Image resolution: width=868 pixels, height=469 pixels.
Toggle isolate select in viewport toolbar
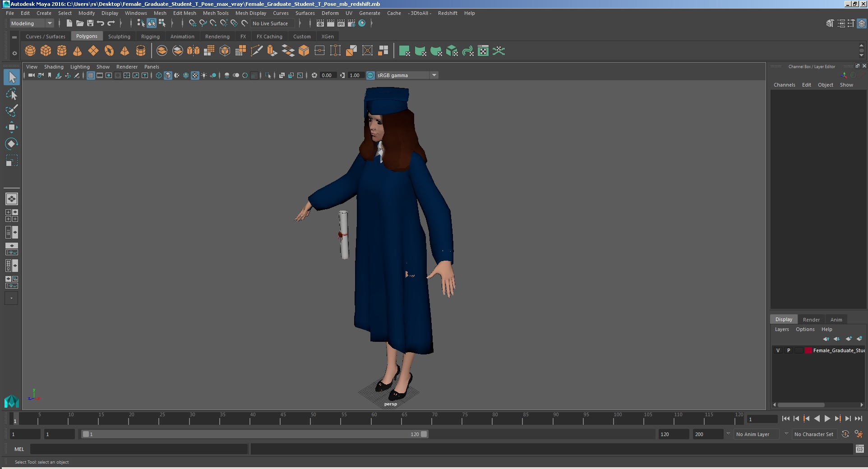pyautogui.click(x=268, y=75)
